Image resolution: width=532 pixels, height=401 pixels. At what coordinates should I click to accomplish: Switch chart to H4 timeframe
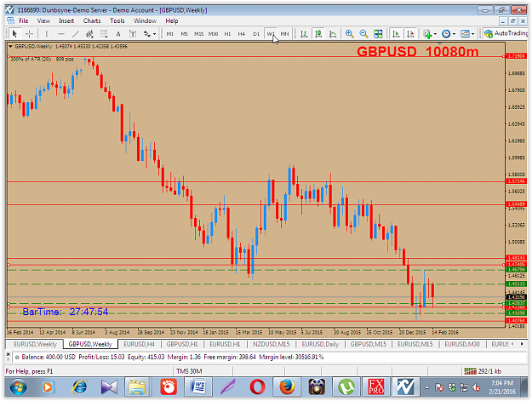241,33
